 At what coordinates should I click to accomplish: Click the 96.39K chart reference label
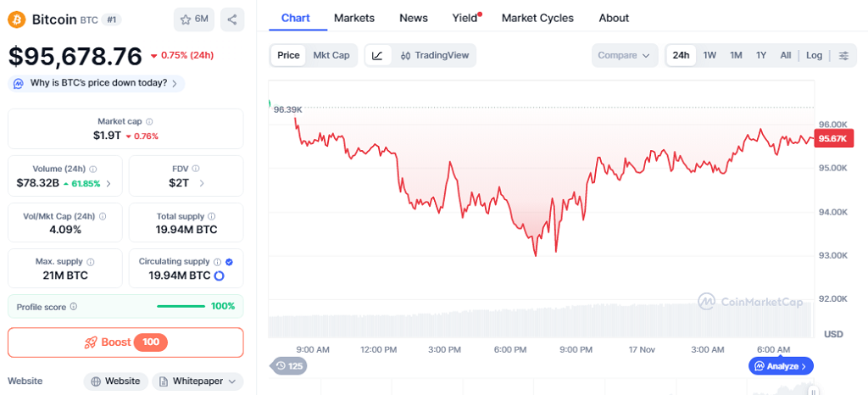[288, 109]
